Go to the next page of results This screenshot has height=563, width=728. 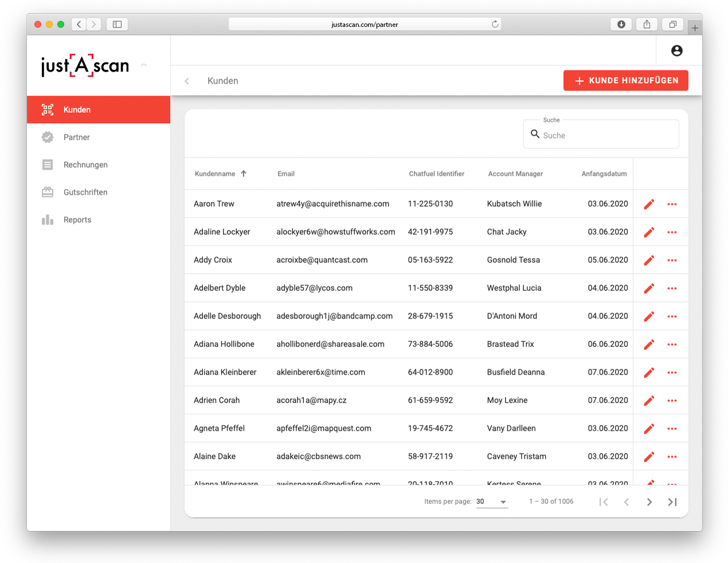649,502
